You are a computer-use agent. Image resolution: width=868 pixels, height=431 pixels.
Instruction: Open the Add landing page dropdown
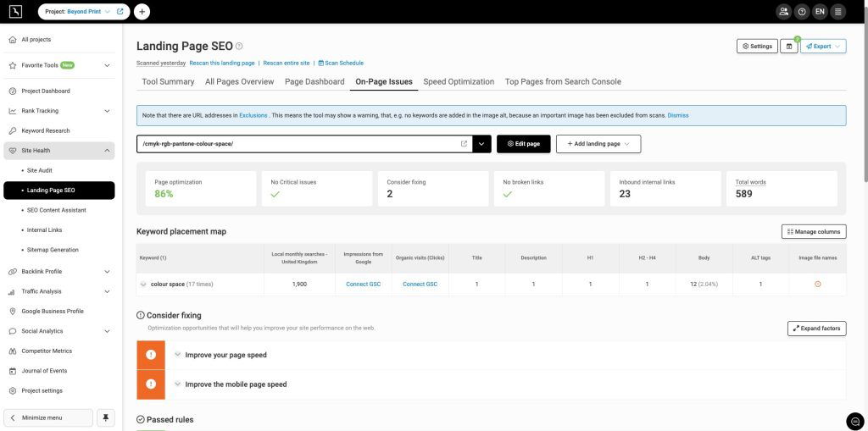[x=598, y=144]
